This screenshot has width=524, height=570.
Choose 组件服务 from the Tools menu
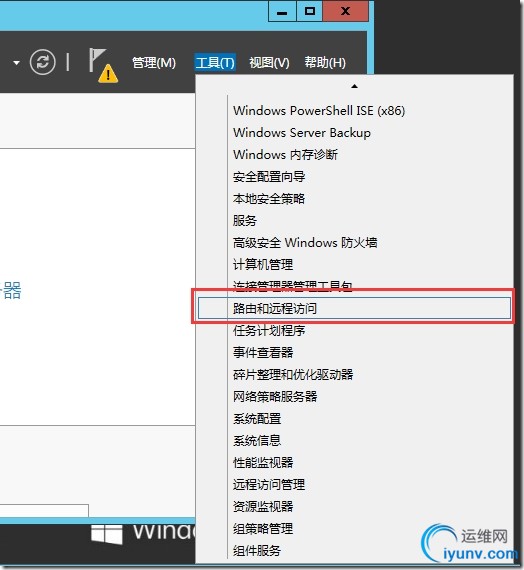[257, 550]
